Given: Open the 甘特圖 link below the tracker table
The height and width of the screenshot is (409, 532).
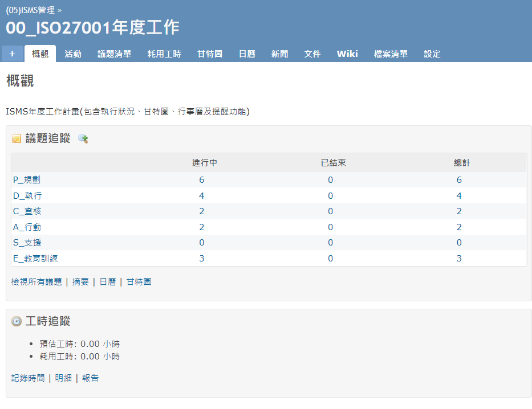Looking at the screenshot, I should [139, 282].
